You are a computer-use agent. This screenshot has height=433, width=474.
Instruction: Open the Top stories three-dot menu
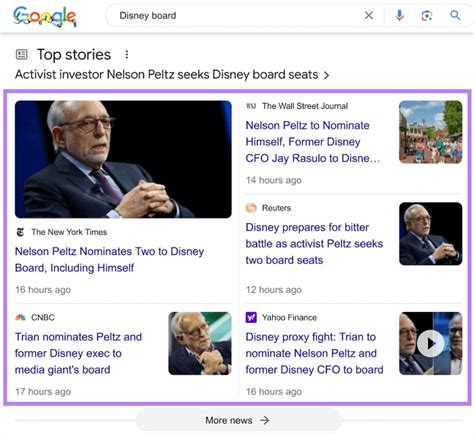(x=127, y=54)
